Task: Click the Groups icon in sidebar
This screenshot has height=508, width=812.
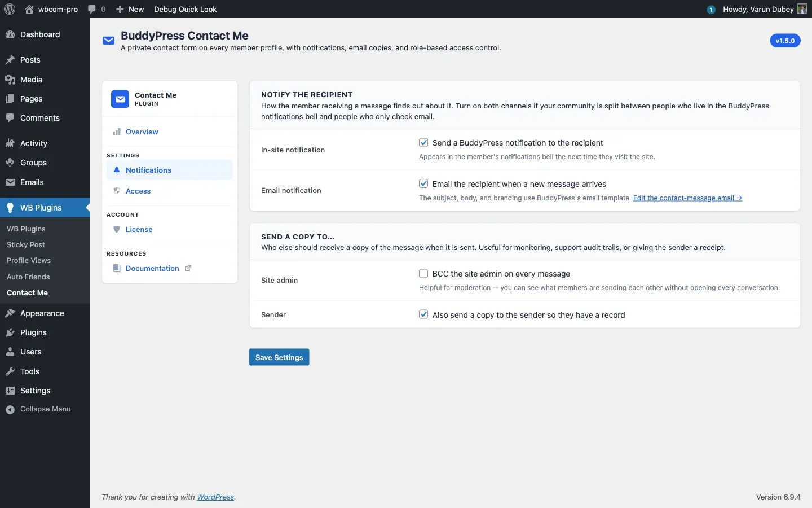Action: (x=10, y=163)
